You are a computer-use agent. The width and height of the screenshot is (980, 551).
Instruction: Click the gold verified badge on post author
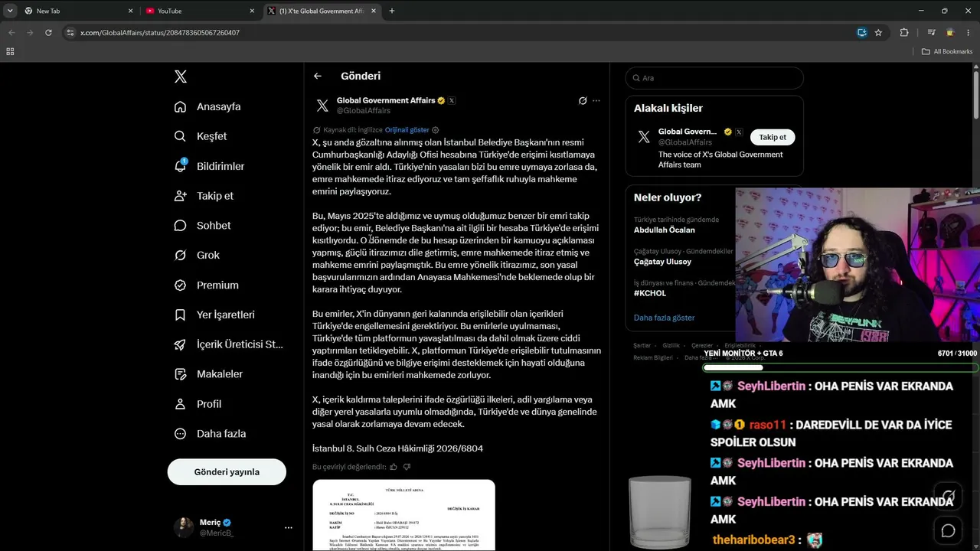441,100
